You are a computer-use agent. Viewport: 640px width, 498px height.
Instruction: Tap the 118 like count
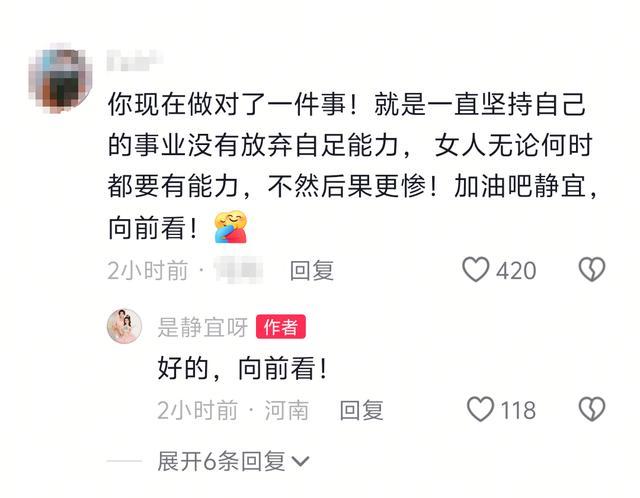[x=518, y=410]
